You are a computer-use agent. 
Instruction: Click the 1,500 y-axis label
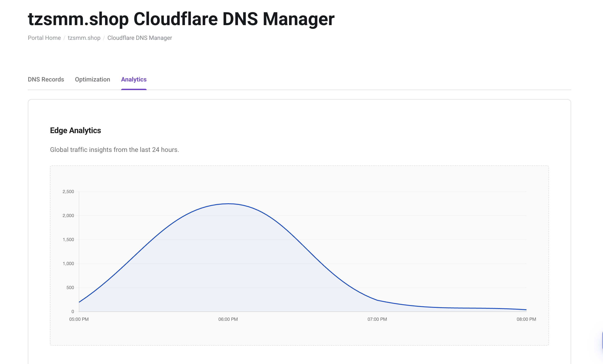pos(68,240)
